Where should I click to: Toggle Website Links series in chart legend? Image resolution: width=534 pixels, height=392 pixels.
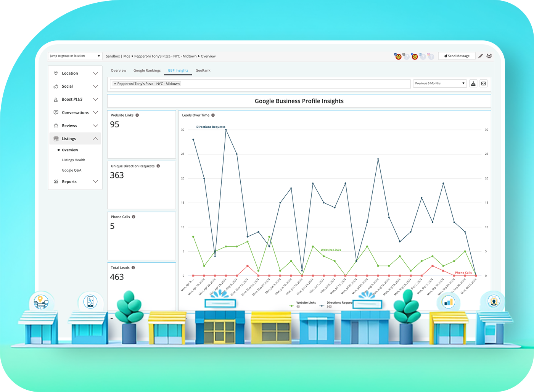(x=303, y=304)
